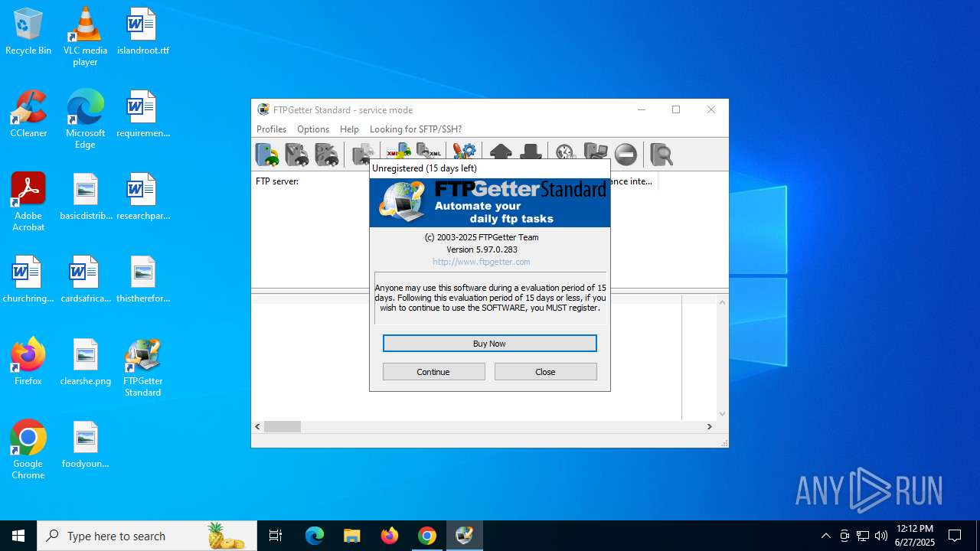The image size is (980, 551).
Task: Click the Buy Now button
Action: [490, 344]
